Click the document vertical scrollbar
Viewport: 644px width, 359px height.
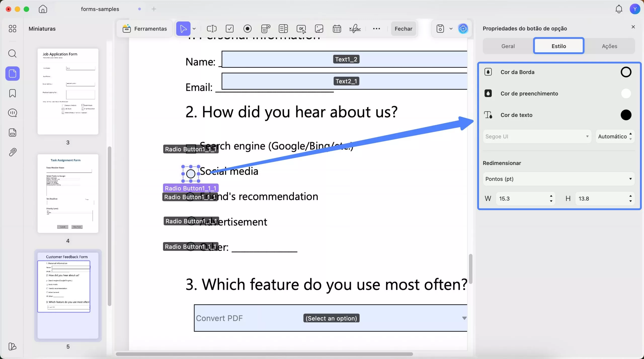pos(470,269)
